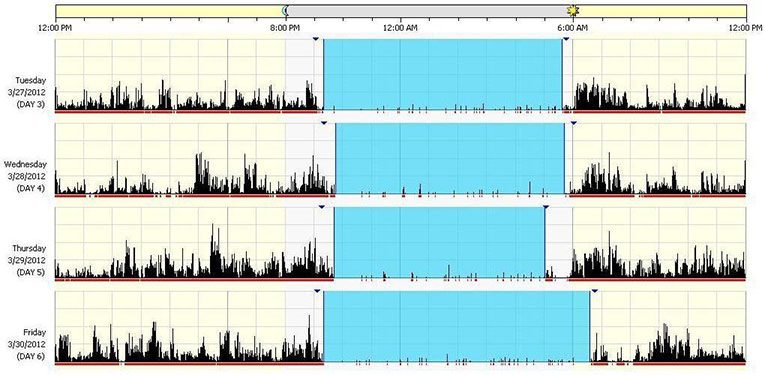Click the sun icon at 6:00 AM
The image size is (765, 375).
pyautogui.click(x=573, y=10)
